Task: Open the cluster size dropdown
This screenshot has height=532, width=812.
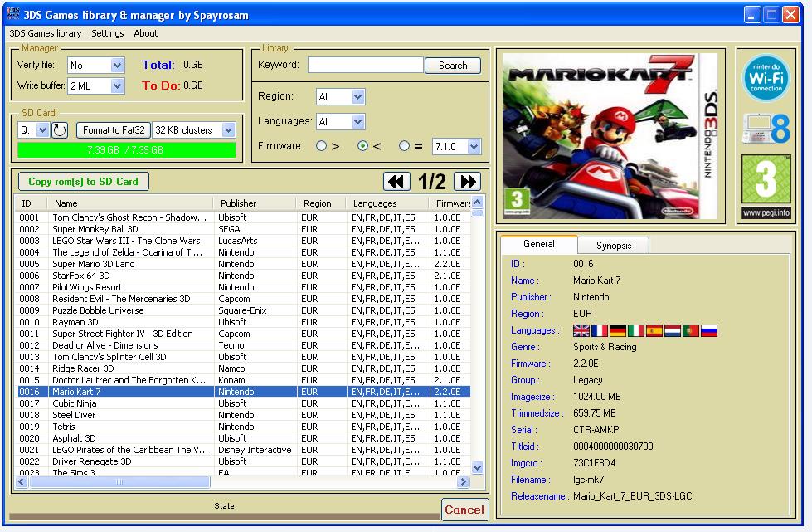Action: (x=228, y=130)
